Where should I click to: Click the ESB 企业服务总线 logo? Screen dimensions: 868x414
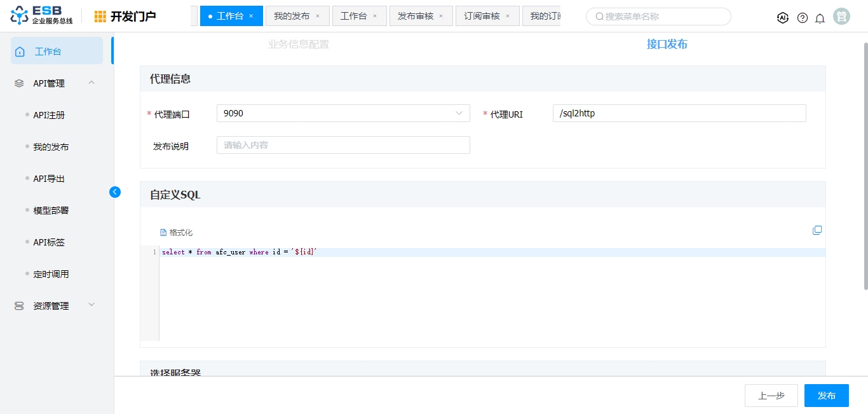click(x=42, y=16)
